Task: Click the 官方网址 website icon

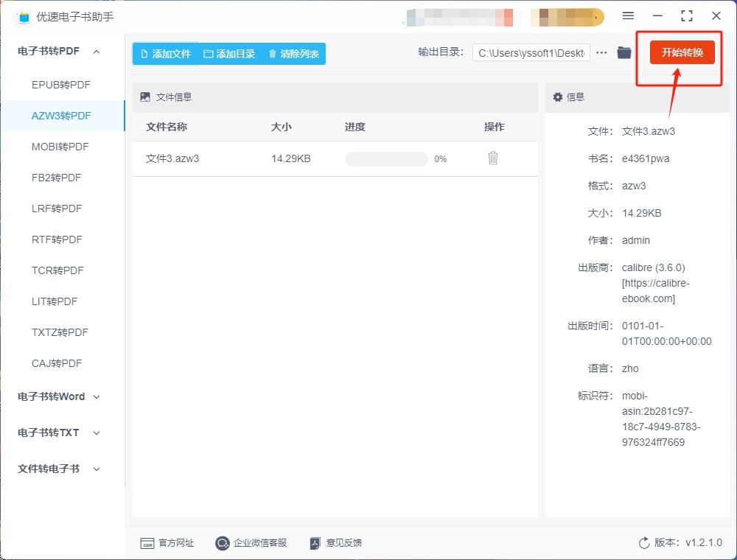Action: [147, 544]
